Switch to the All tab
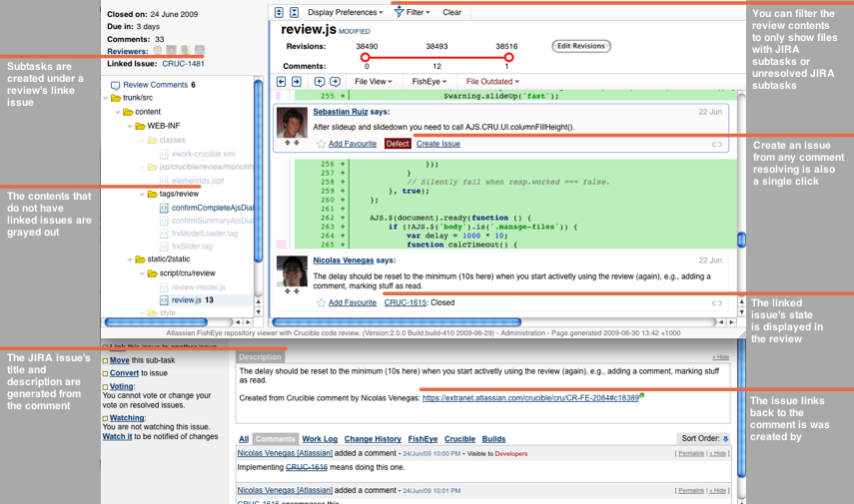Screen dimensions: 854x504 [244, 439]
